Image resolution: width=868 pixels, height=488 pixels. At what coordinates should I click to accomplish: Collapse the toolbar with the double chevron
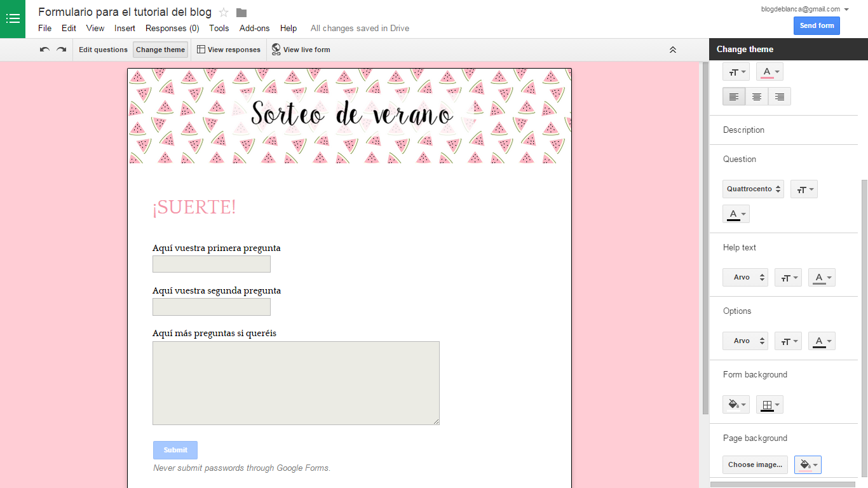coord(673,49)
